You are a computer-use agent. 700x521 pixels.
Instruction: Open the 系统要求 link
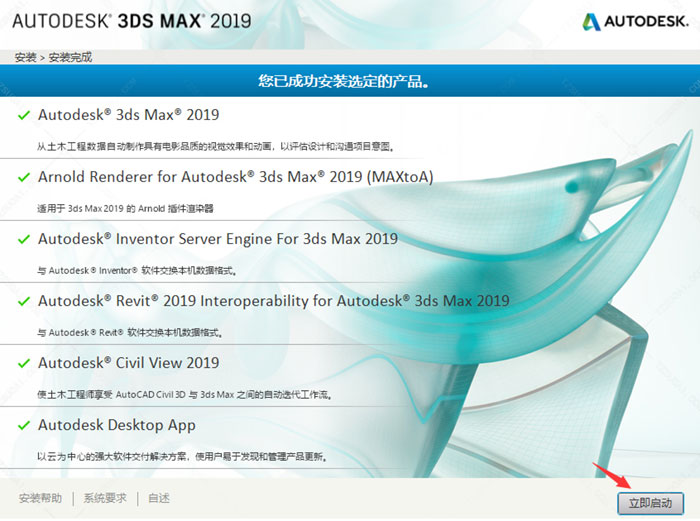coord(105,498)
